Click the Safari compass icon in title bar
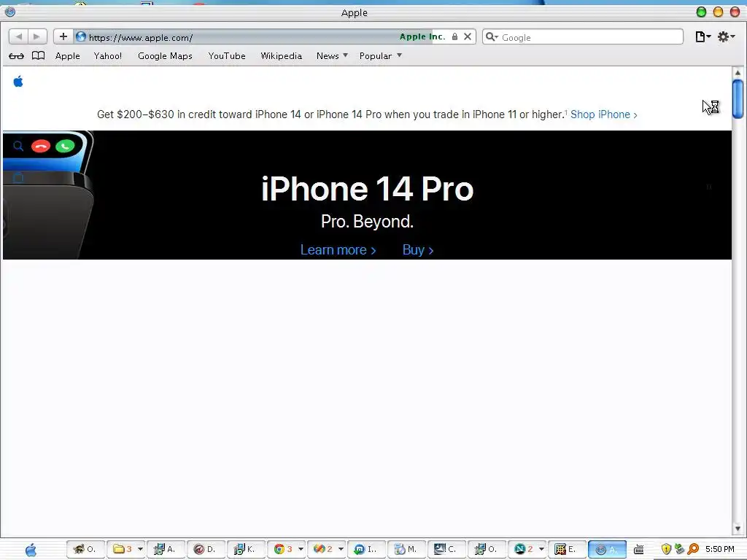Viewport: 747px width, 560px height. click(x=10, y=12)
